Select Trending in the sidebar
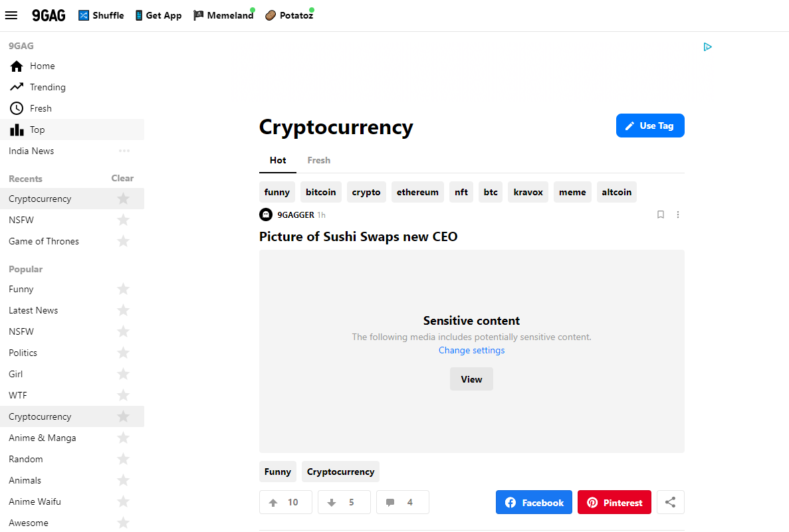Screen dimensions: 789x532 [47, 87]
